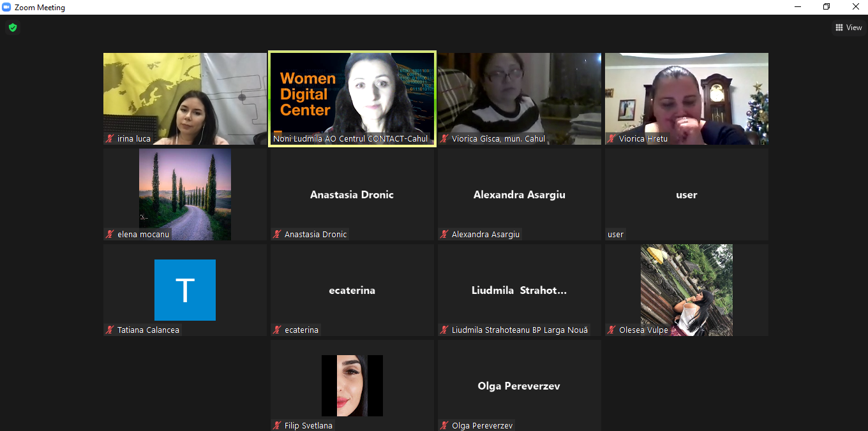Click muted mic icon beside Viorica Hretu
The image size is (868, 431).
612,139
